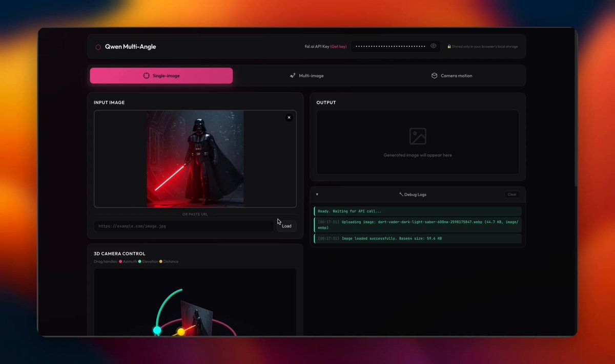The height and width of the screenshot is (364, 615).
Task: Click the Debug Logs title
Action: pos(413,195)
